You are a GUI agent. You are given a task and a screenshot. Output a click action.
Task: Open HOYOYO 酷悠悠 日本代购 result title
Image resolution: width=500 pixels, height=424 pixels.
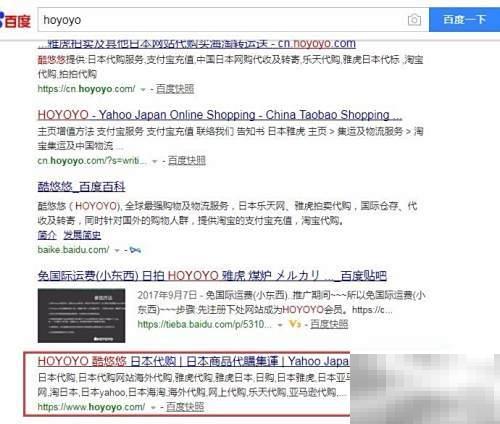click(193, 361)
